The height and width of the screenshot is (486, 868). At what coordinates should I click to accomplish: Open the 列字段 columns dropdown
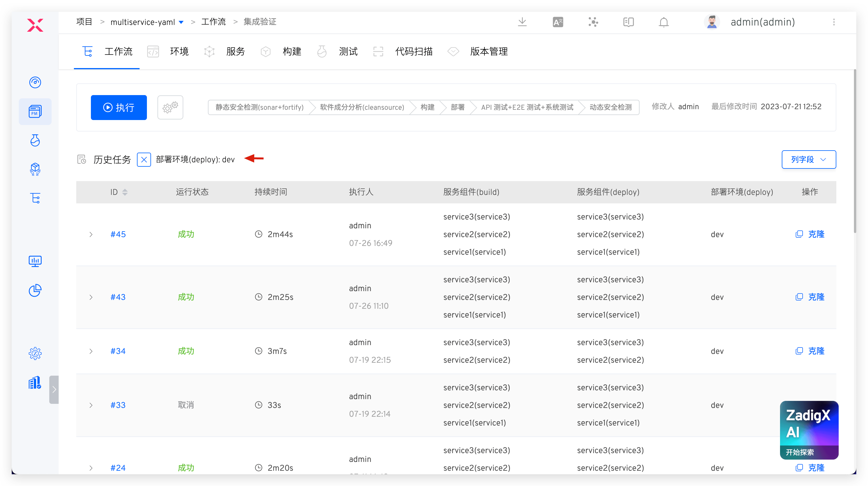tap(808, 160)
